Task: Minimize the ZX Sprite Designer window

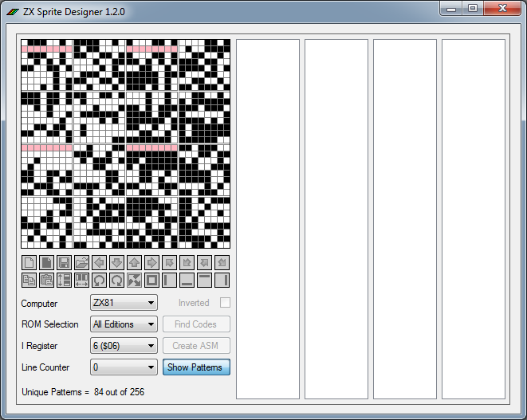Action: click(450, 9)
